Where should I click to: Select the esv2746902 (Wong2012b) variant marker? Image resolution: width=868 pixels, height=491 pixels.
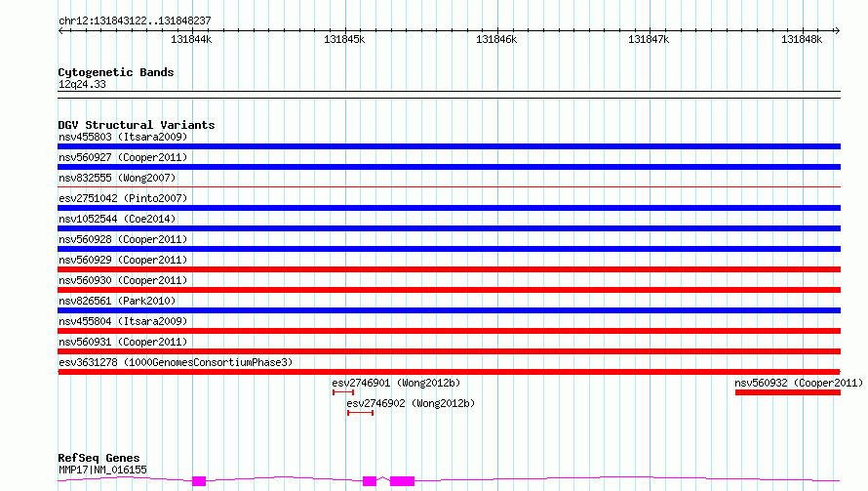(x=361, y=413)
